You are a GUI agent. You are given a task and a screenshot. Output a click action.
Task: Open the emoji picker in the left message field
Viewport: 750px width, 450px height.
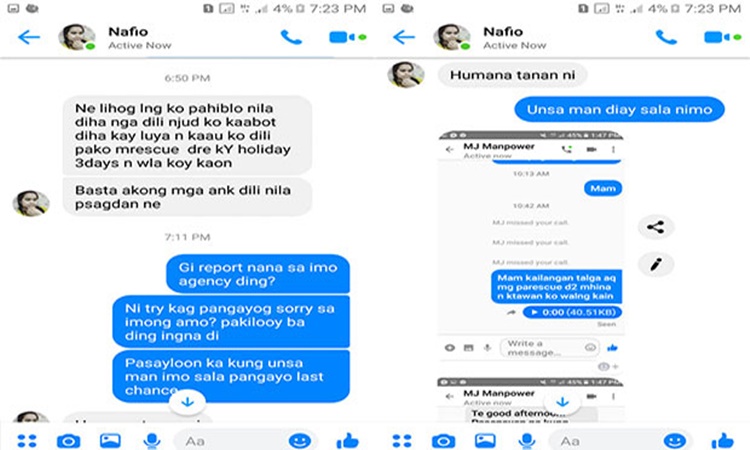(x=300, y=440)
